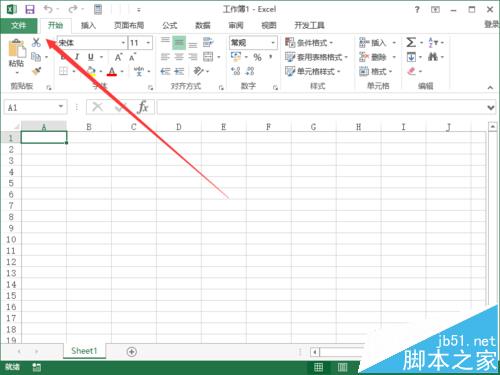
Task: Expand the formula bar chevron
Action: click(491, 108)
